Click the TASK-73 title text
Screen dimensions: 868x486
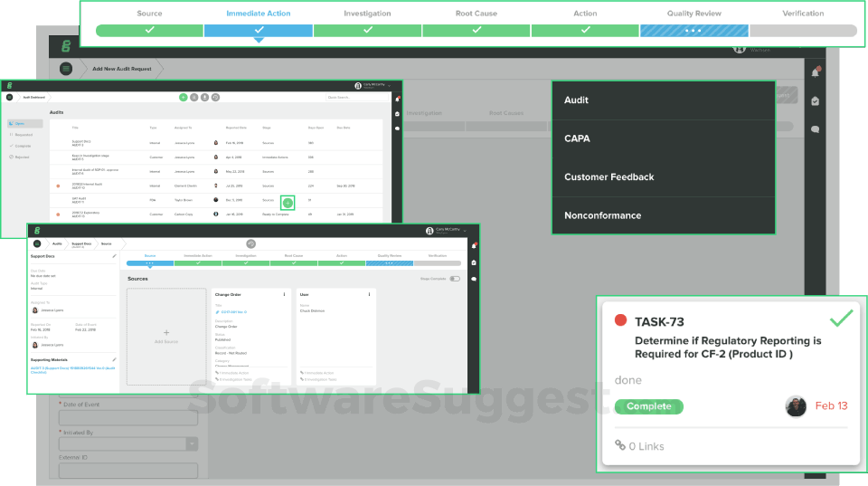click(659, 322)
